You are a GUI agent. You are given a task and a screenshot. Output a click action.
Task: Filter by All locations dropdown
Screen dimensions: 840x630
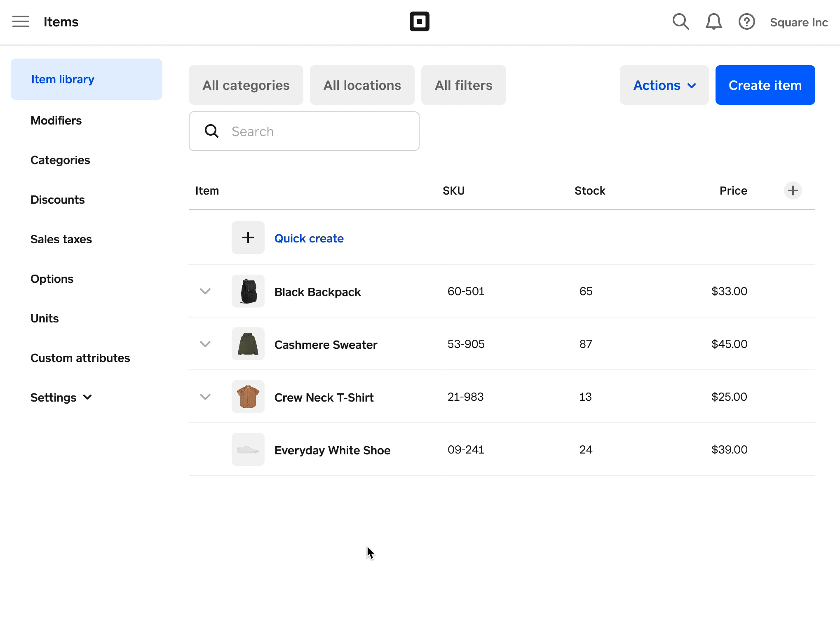[x=361, y=85]
